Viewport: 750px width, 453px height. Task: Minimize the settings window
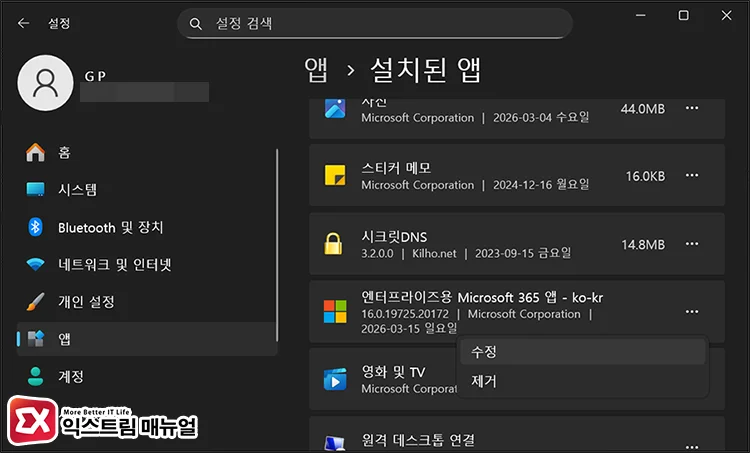point(640,15)
